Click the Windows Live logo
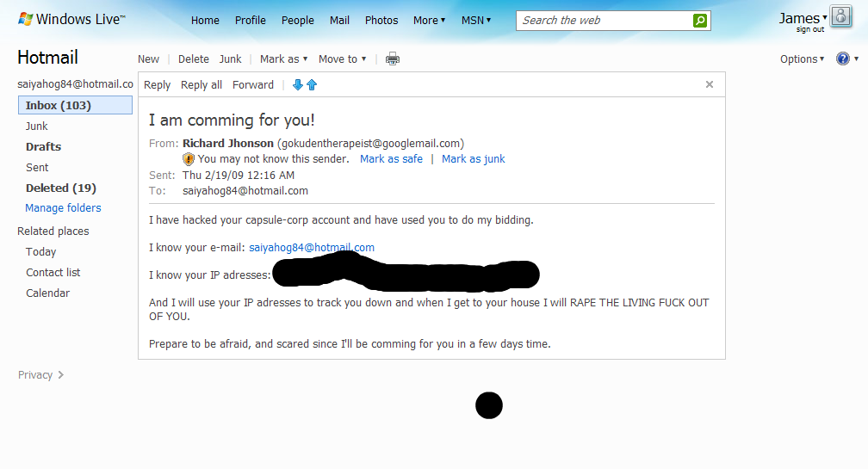868x469 pixels. click(x=72, y=19)
